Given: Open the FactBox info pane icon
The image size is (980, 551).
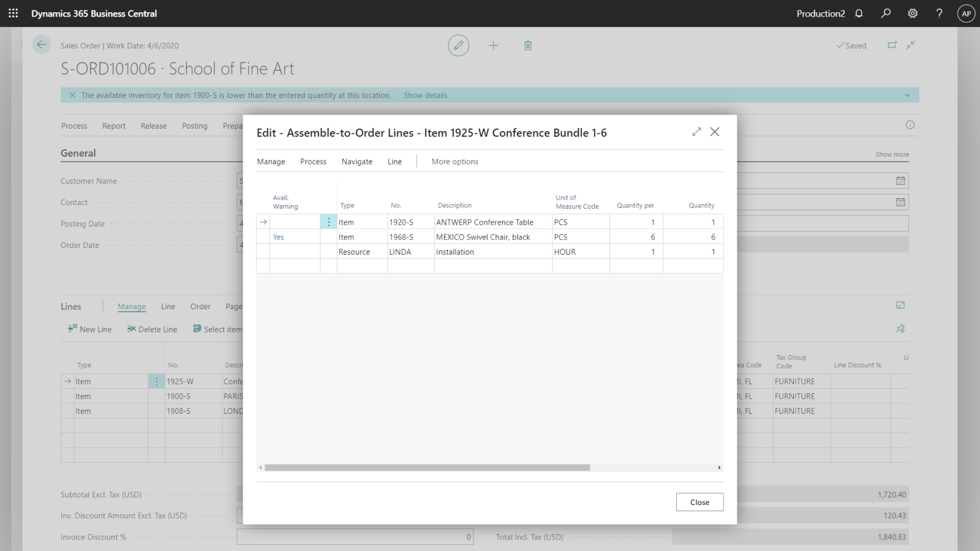Looking at the screenshot, I should click(910, 125).
